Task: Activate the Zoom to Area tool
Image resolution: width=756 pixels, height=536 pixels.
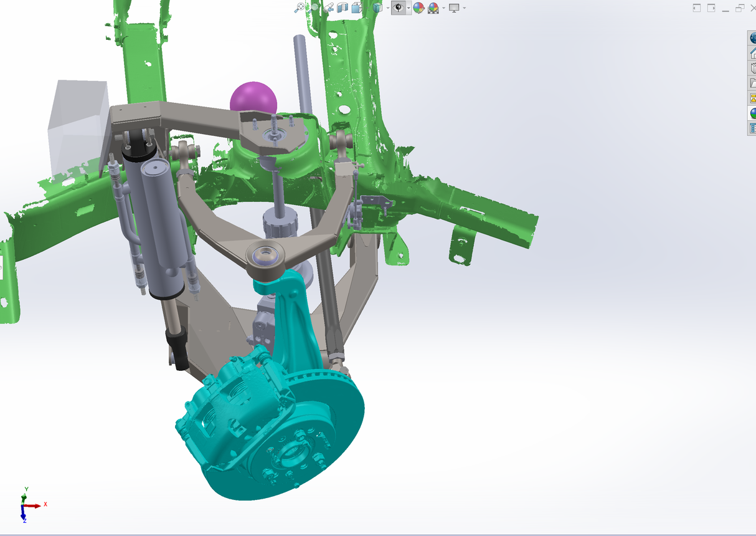Action: [314, 8]
